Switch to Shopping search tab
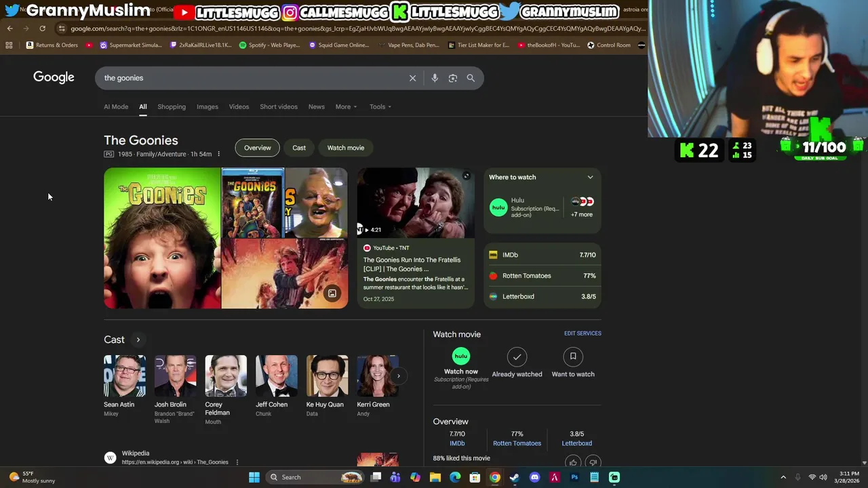Screen dimensions: 868x488 [x=172, y=106]
